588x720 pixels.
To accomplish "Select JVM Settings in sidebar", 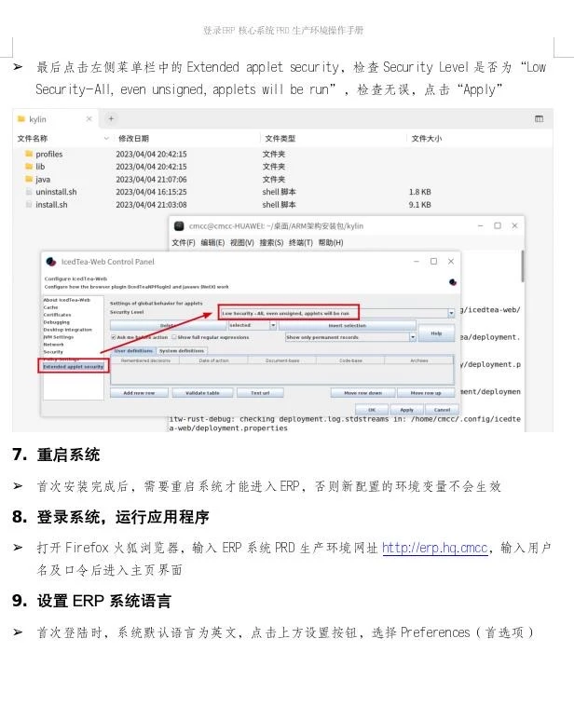I will (59, 337).
